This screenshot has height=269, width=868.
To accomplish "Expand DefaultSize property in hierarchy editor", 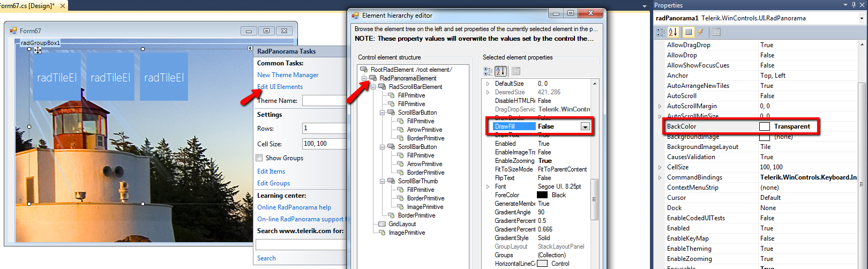I will [x=488, y=84].
